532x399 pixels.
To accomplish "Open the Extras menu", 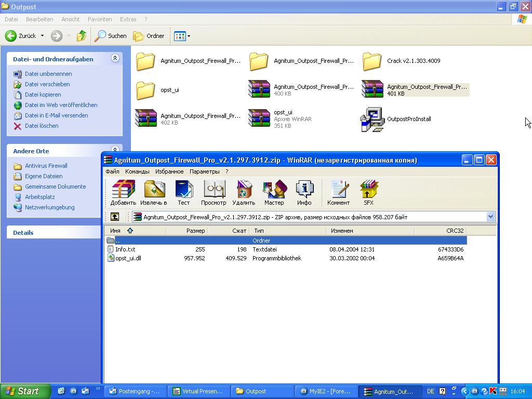I will [x=128, y=19].
